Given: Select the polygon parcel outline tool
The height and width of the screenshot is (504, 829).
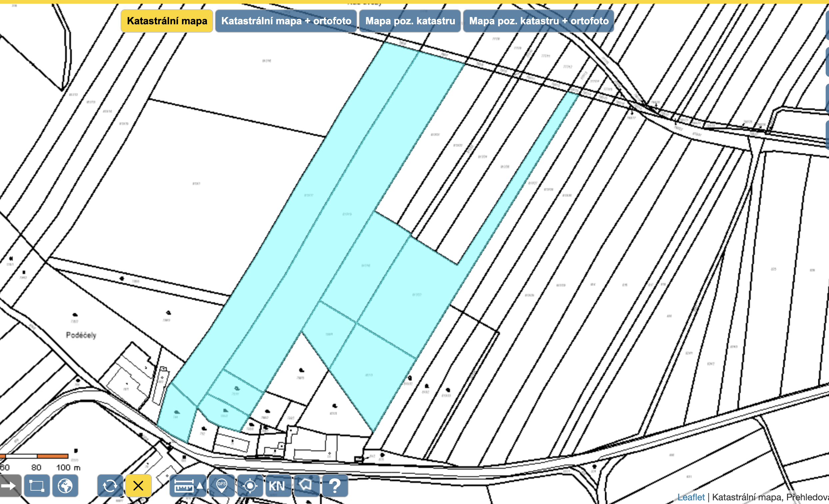Looking at the screenshot, I should (x=307, y=486).
